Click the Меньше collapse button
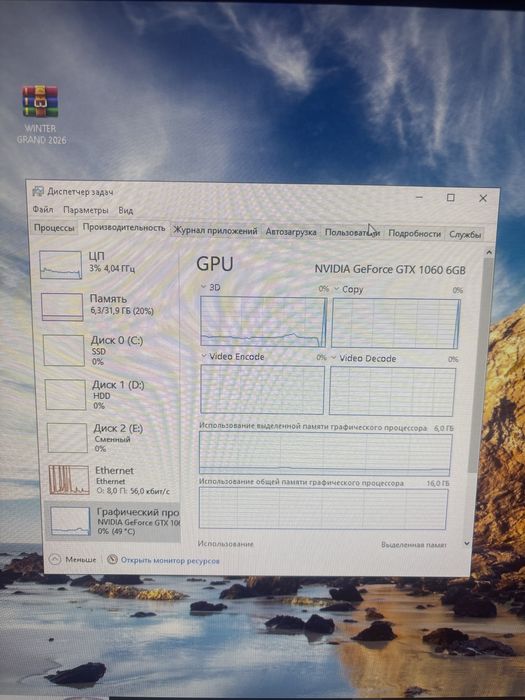The image size is (525, 700). (73, 559)
